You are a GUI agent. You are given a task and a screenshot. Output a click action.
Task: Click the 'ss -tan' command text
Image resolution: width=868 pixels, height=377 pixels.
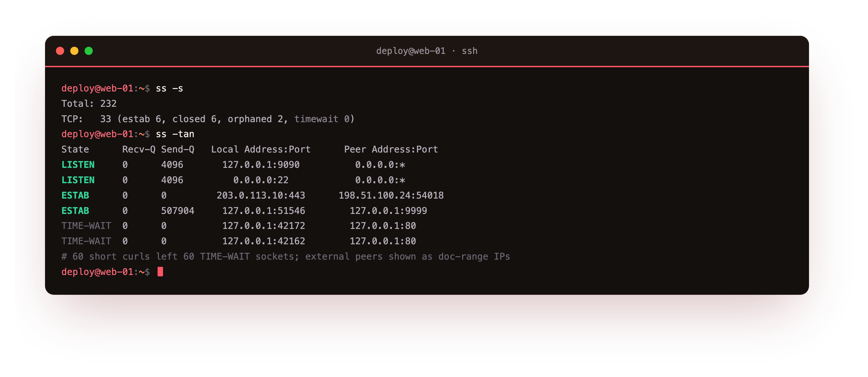point(175,134)
